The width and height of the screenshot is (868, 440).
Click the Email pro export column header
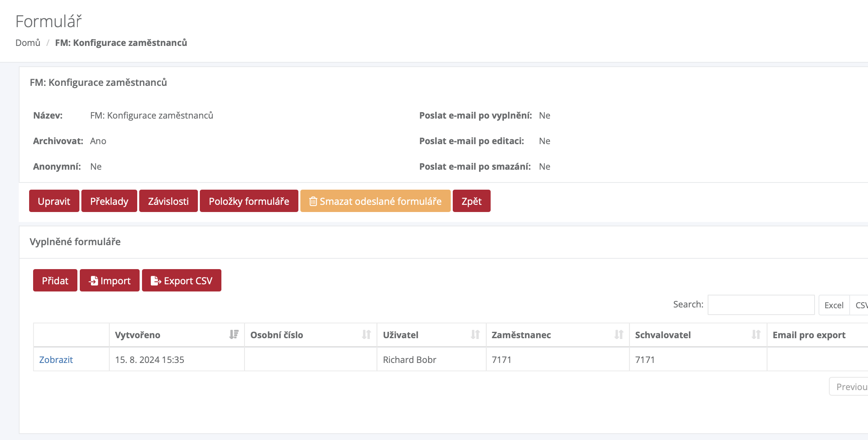click(x=809, y=335)
